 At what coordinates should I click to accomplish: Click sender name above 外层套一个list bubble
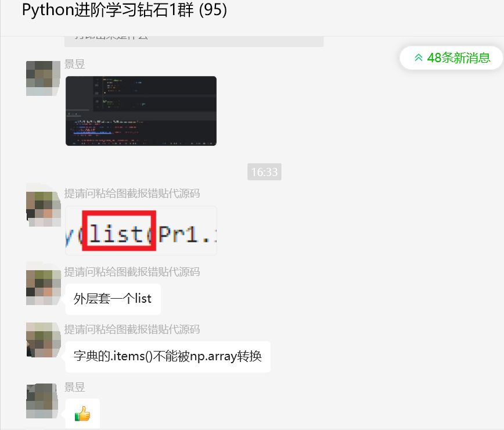[132, 272]
